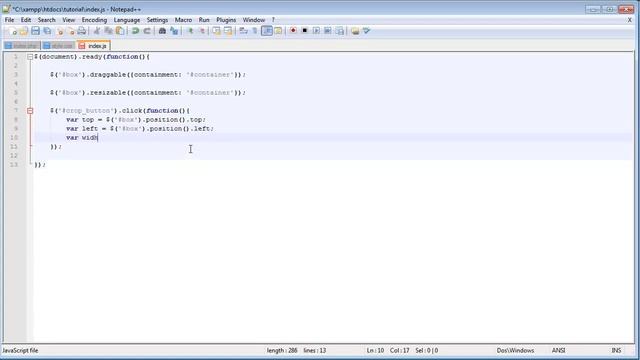Click 'JavaScript file' in status bar
Image resolution: width=640 pixels, height=360 pixels.
coord(20,351)
